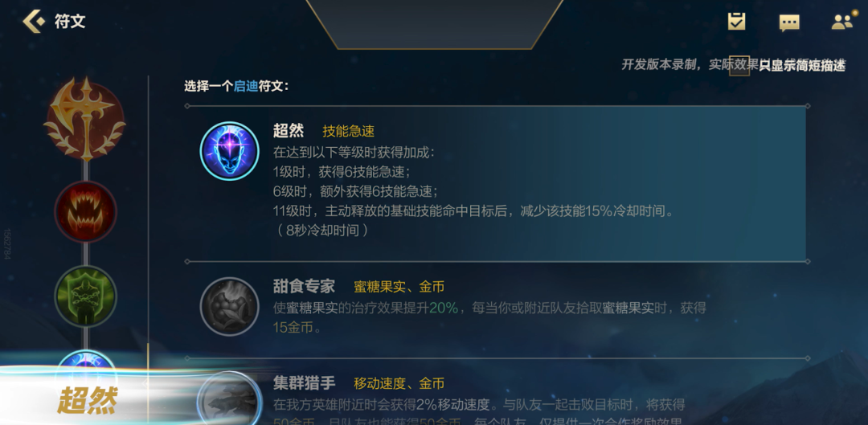Choose the 超然 rune head icon
Viewport: 868px width, 425px height.
click(229, 151)
